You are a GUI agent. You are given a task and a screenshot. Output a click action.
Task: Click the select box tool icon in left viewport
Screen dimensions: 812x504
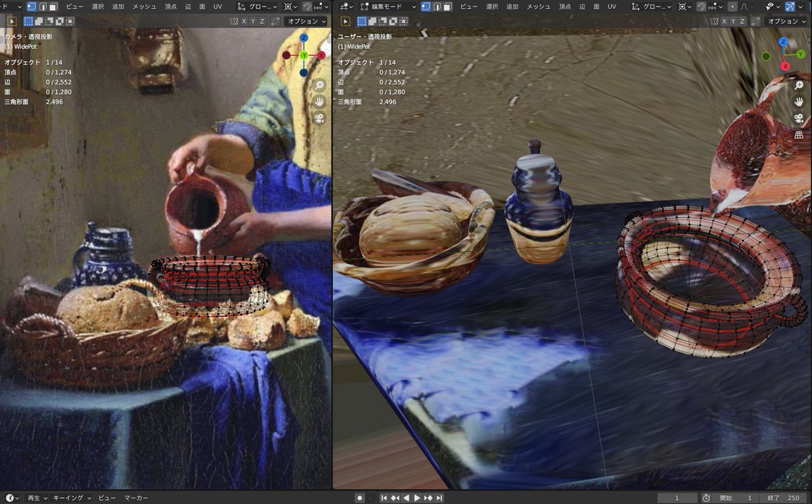tap(12, 22)
